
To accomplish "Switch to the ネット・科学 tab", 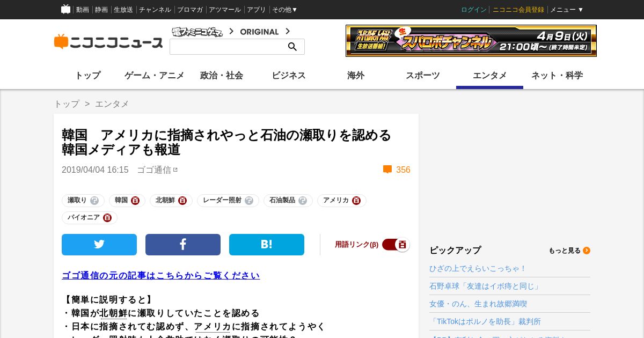I will (x=557, y=76).
